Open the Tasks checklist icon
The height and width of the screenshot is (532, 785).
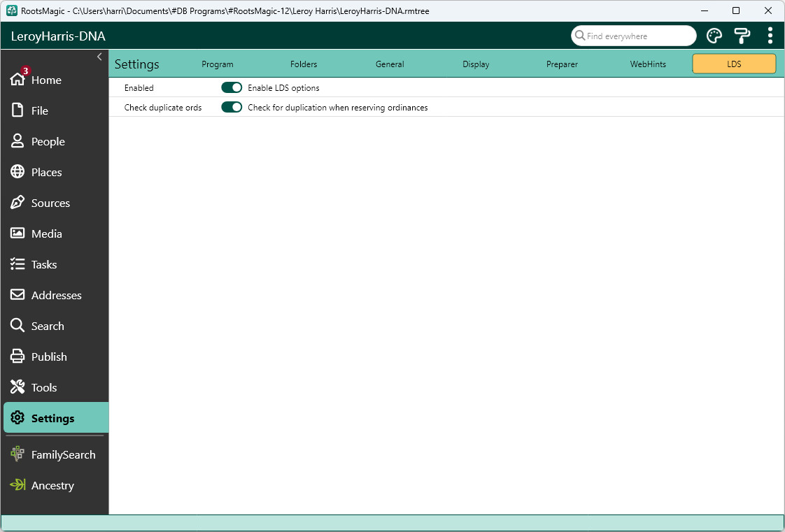tap(17, 264)
